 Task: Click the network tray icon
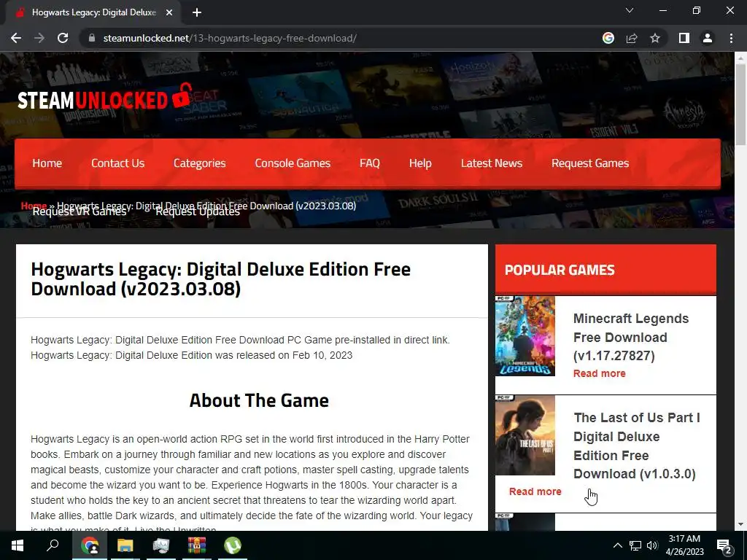[x=635, y=545]
